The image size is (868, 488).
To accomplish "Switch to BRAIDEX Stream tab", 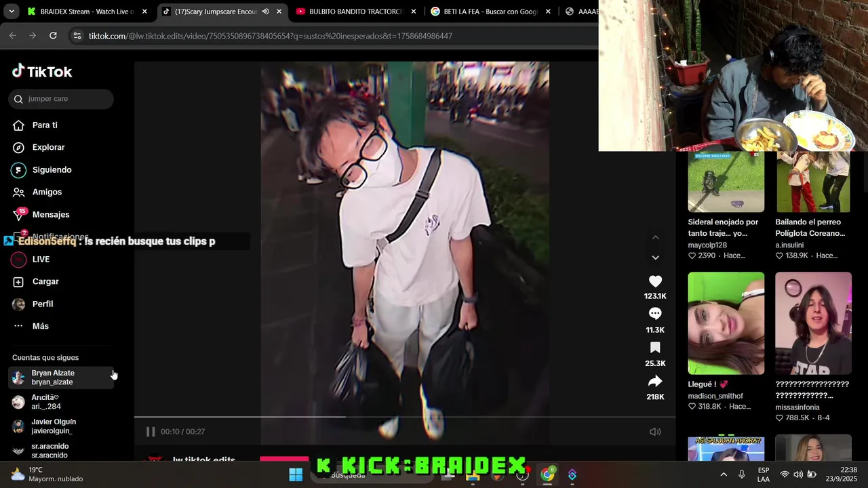I will 86,12.
